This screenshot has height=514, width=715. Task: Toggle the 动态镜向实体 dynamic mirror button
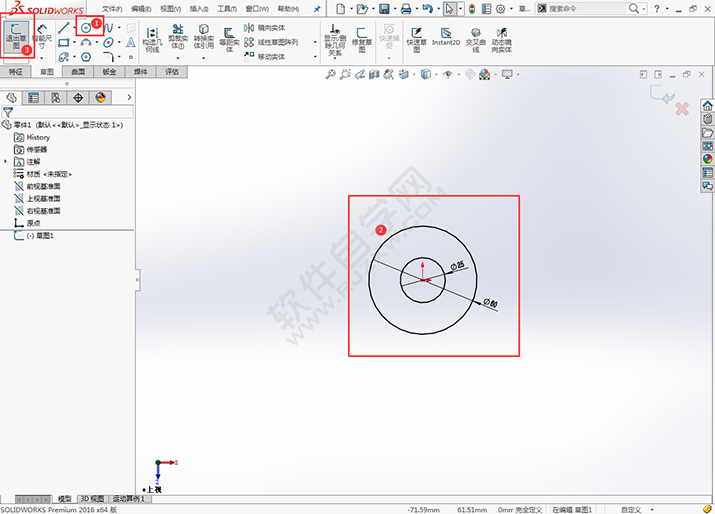tap(502, 40)
